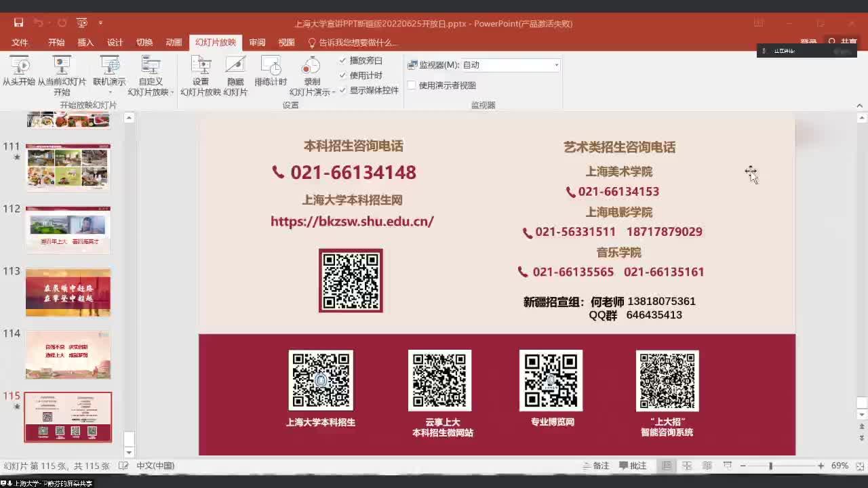Click the slide link https://bkzsw.shu.edu.cn/
The image size is (868, 488).
click(352, 221)
